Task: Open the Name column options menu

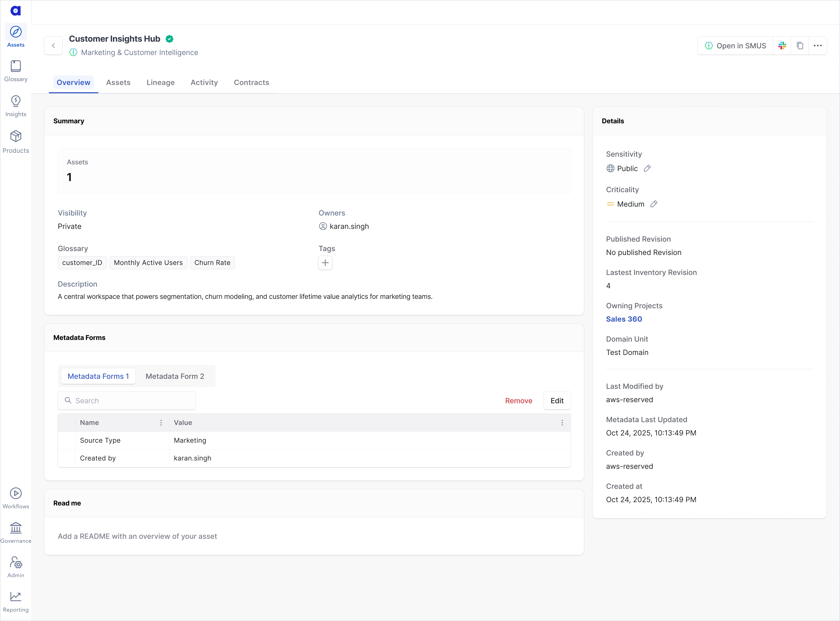Action: 161,423
